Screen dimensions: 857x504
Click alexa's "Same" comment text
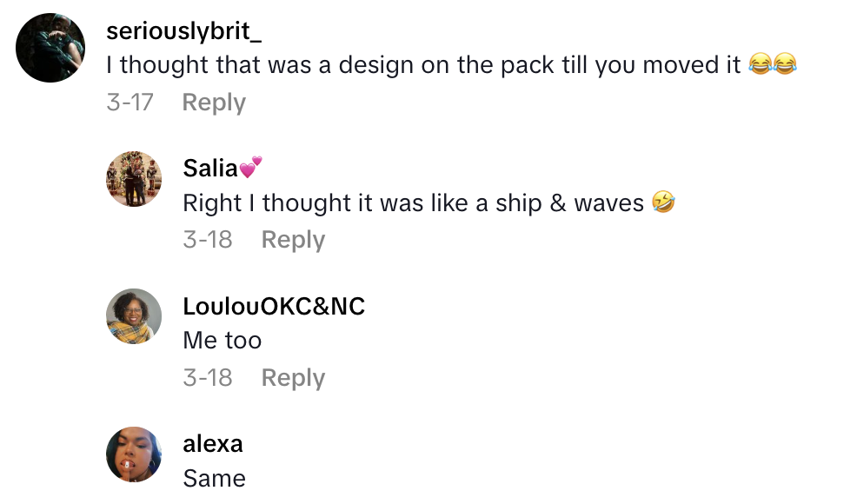215,479
